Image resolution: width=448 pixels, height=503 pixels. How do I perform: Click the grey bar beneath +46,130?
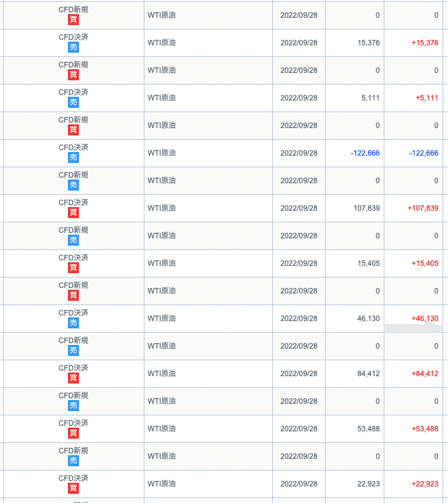(x=413, y=328)
